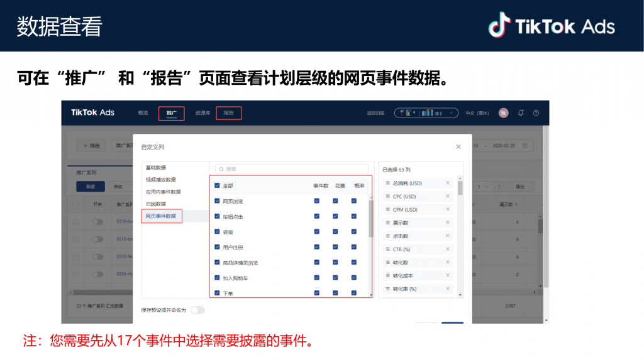
Task: Switch to the 推广 tab
Action: point(171,113)
